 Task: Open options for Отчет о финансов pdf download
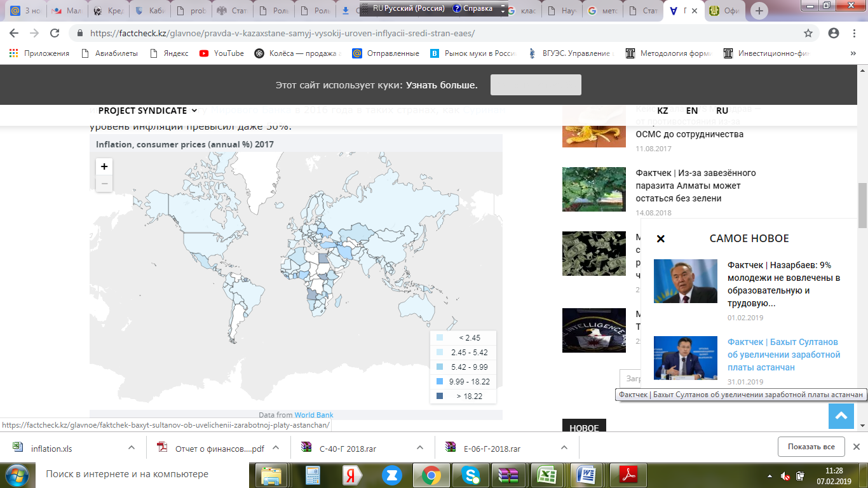276,447
